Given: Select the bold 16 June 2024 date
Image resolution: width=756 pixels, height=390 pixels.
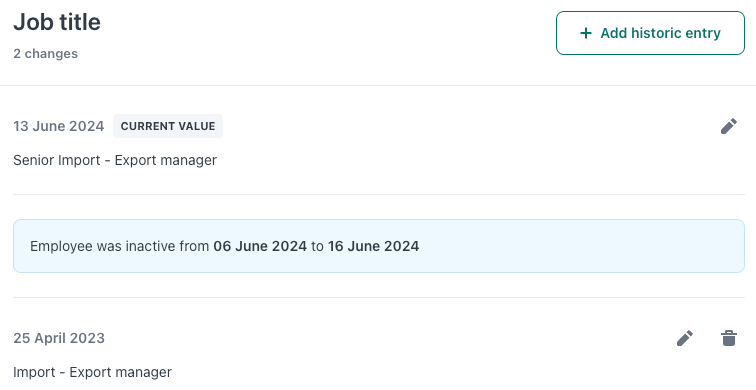Looking at the screenshot, I should [373, 246].
